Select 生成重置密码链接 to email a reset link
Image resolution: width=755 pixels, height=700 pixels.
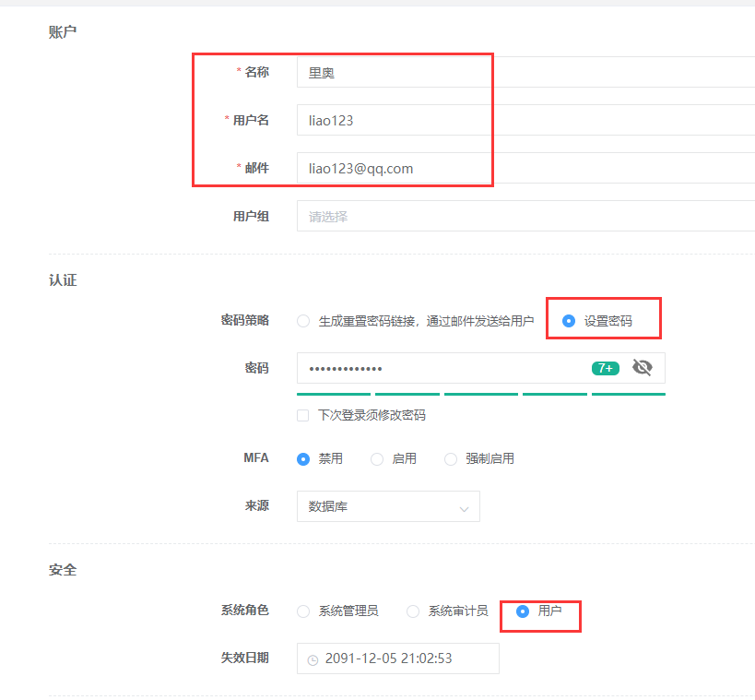[303, 318]
